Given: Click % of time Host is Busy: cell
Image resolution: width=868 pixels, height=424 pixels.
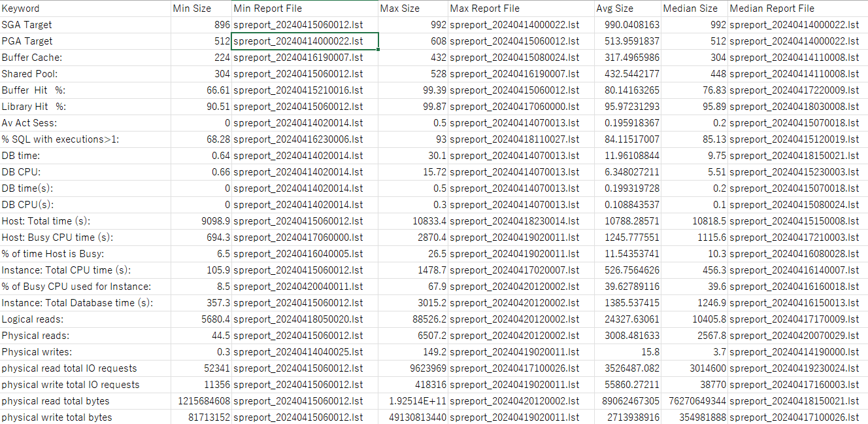Looking at the screenshot, I should 86,254.
